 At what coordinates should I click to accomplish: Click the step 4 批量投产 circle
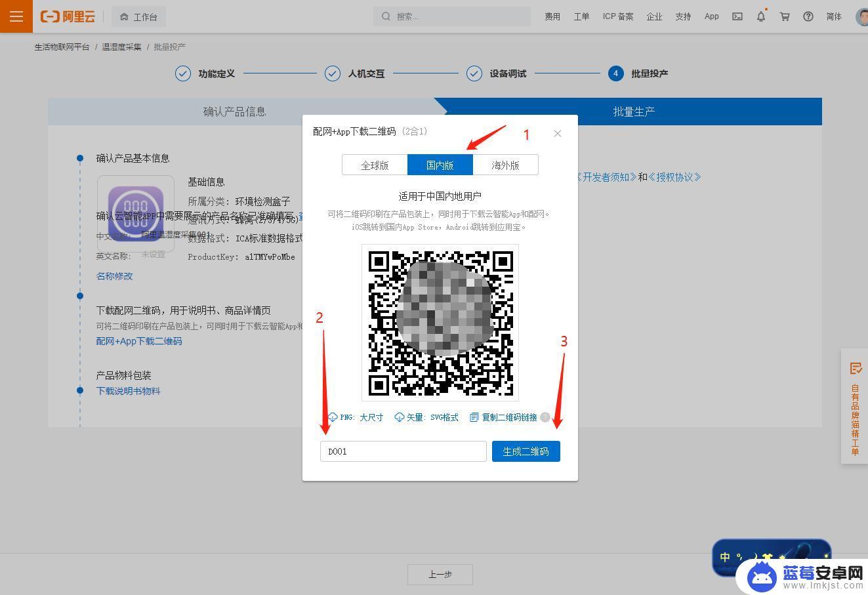[615, 73]
